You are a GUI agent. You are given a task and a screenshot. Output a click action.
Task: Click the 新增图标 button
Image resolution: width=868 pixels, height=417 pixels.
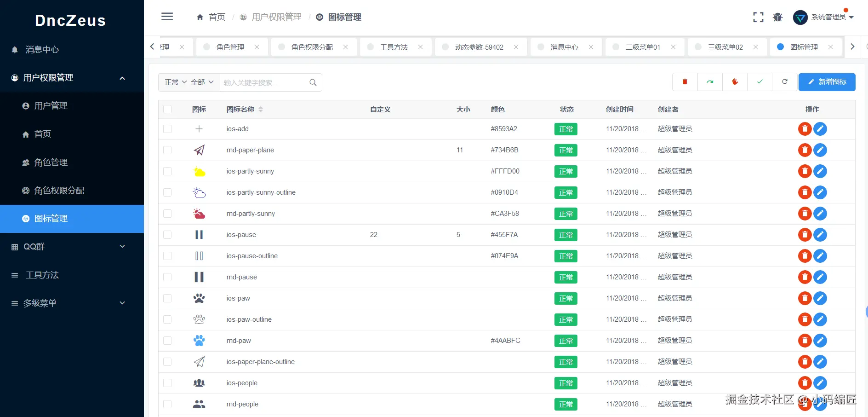click(x=827, y=82)
